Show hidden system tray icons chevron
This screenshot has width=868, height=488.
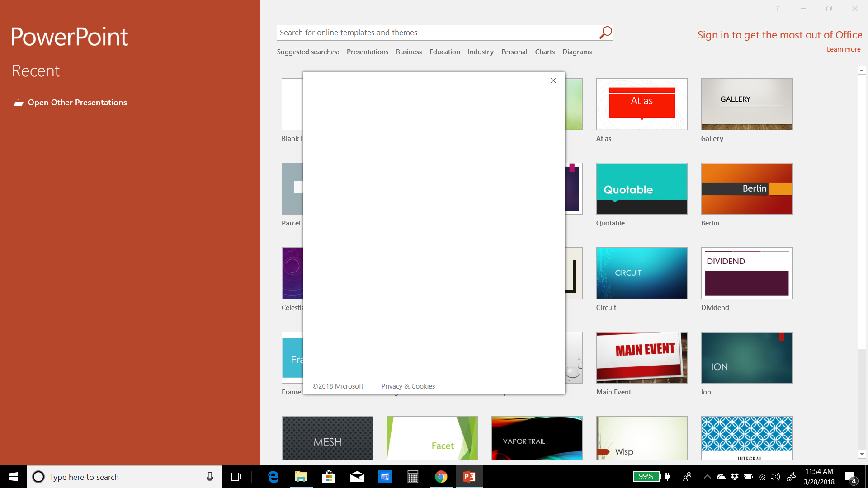click(707, 477)
